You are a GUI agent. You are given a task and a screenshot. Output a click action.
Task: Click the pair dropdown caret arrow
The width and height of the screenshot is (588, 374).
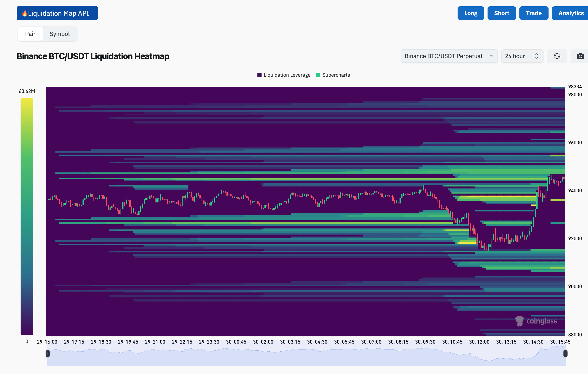491,56
